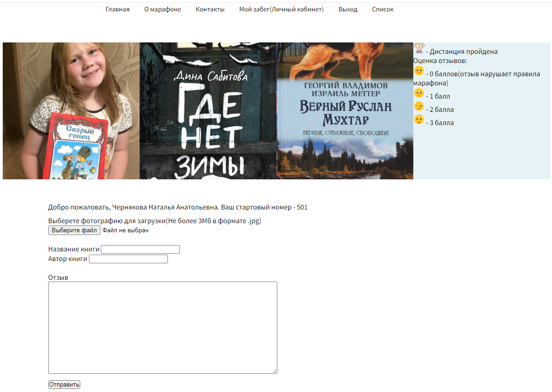The image size is (552, 392).
Task: Click the sad face icon for 0 баллов
Action: click(x=419, y=71)
